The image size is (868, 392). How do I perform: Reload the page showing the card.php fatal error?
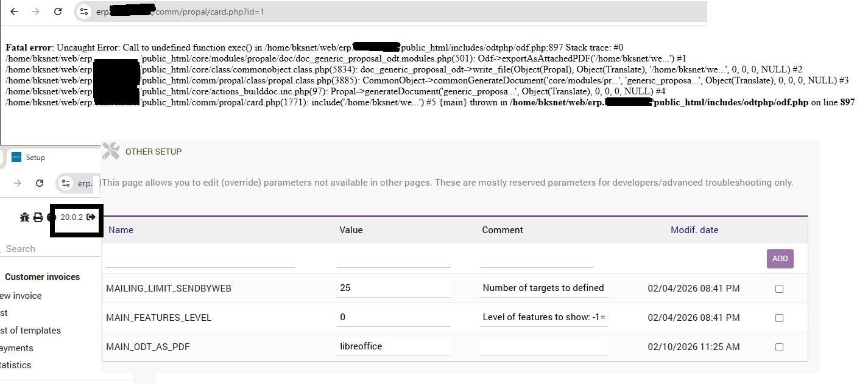pyautogui.click(x=58, y=12)
